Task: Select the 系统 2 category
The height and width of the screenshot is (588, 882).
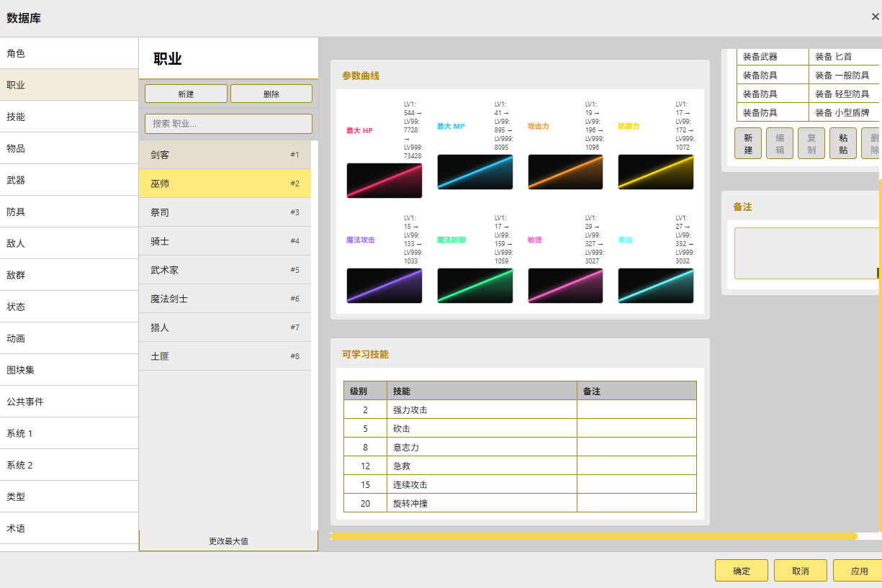Action: tap(69, 465)
